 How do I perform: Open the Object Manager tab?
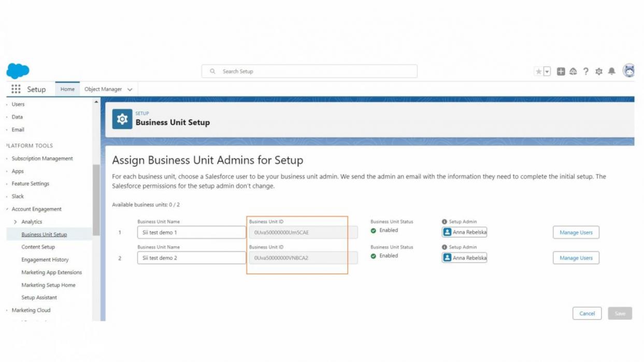click(x=103, y=89)
